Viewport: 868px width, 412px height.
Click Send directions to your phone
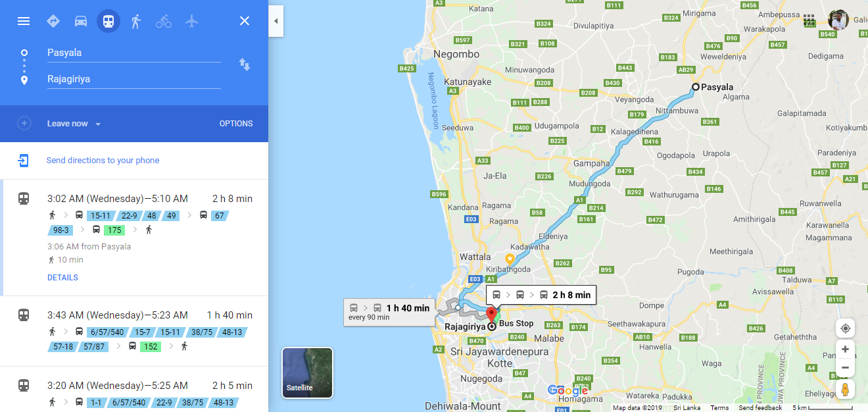[x=103, y=161]
